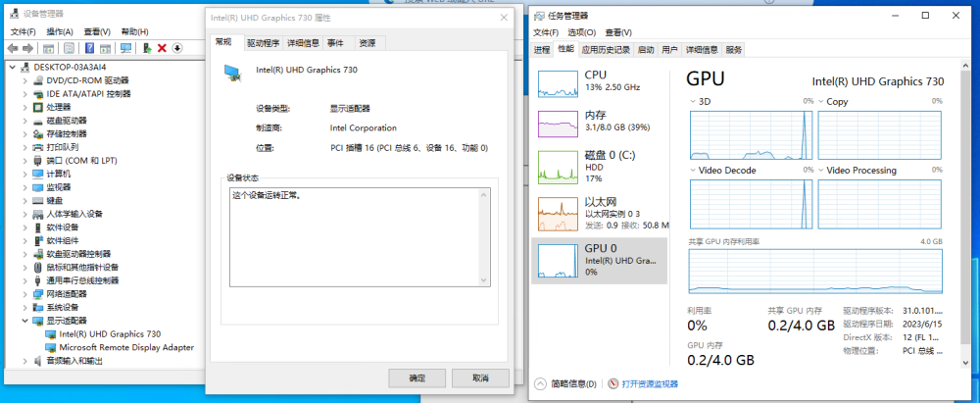The width and height of the screenshot is (980, 403).
Task: Switch to the 驱动程序 tab in properties
Action: point(263,43)
